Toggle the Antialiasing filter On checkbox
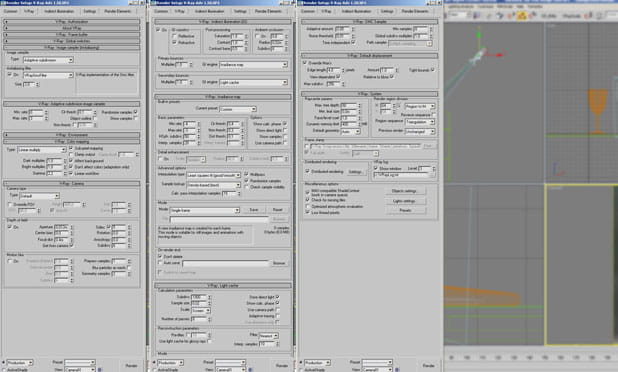The image size is (618, 372). 10,74
